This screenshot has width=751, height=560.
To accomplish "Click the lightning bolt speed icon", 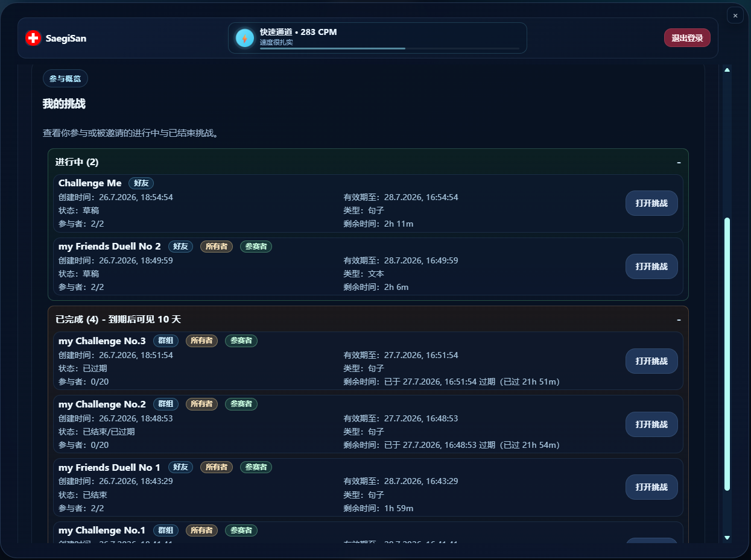I will 245,38.
